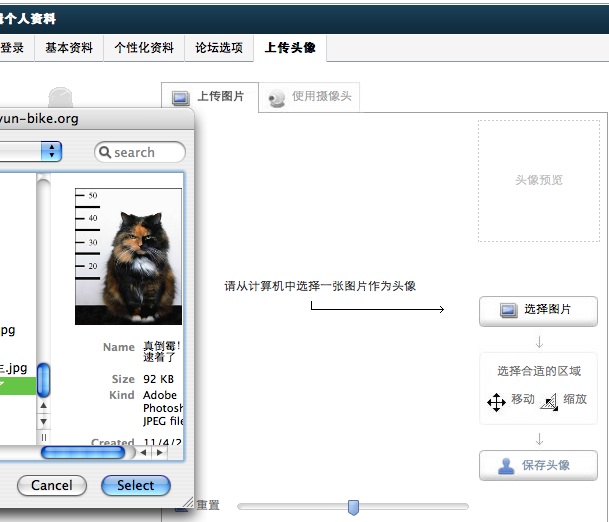Screen dimensions: 609x522
Task: Click the webcam icon beside 使用摄像头
Action: [x=277, y=98]
